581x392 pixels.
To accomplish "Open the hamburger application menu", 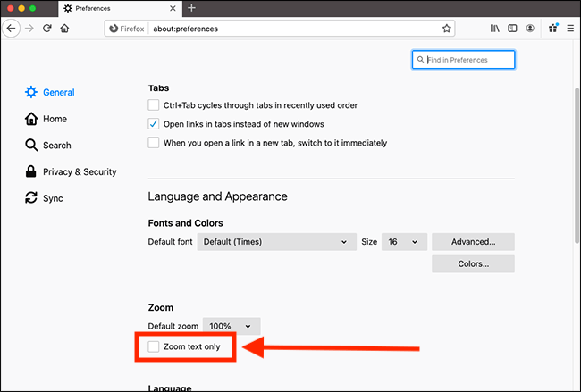I will coord(570,29).
